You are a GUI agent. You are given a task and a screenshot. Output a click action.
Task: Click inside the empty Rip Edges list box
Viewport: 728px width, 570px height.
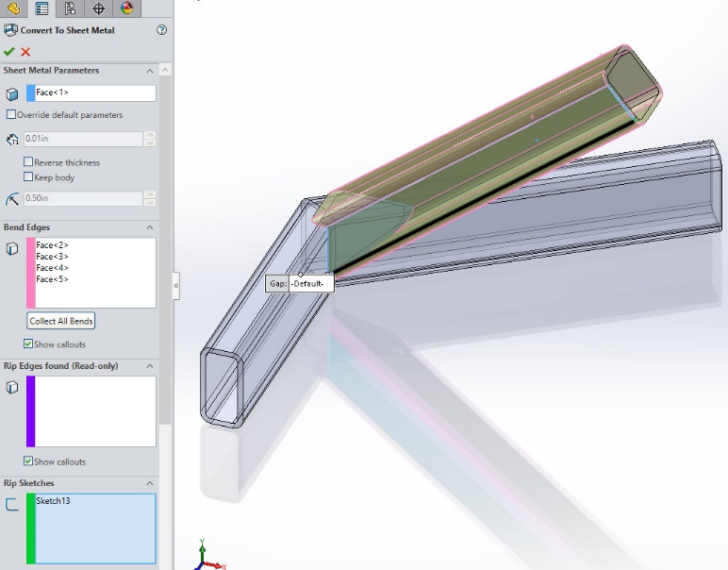[x=95, y=411]
